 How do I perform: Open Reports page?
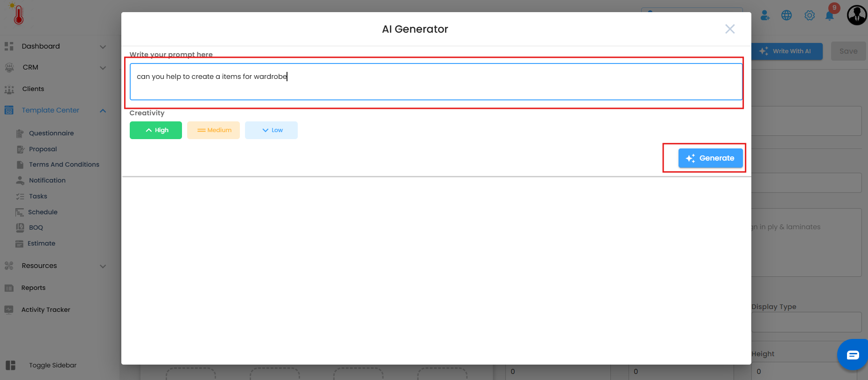tap(34, 288)
